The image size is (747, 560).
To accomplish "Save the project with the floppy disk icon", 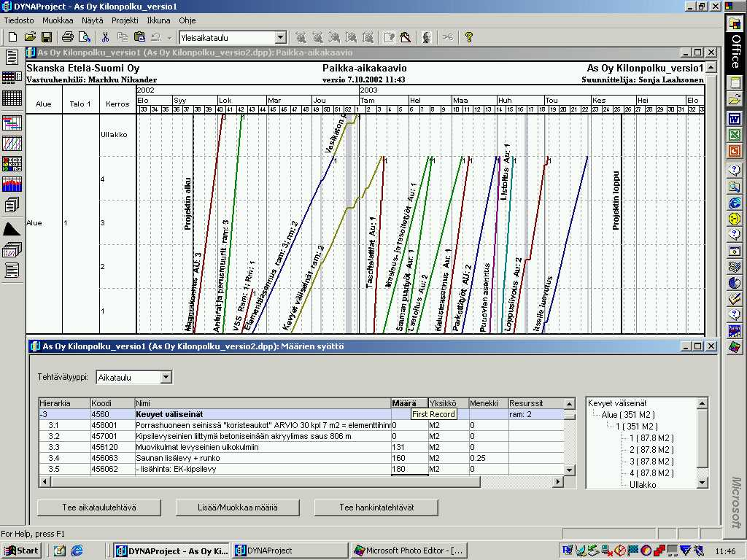I will point(46,37).
